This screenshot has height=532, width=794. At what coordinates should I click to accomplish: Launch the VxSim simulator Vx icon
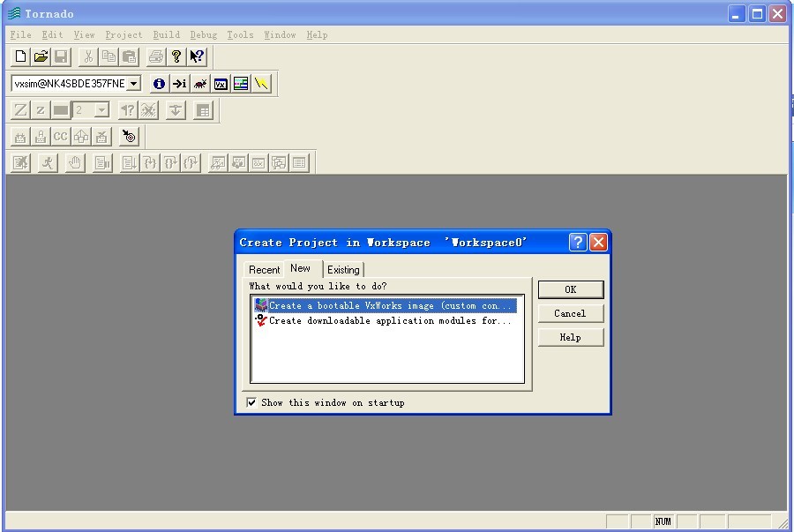pyautogui.click(x=221, y=84)
